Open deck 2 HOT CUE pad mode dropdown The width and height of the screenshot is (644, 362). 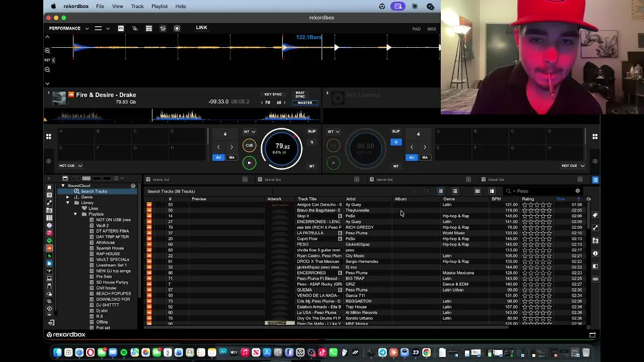573,165
